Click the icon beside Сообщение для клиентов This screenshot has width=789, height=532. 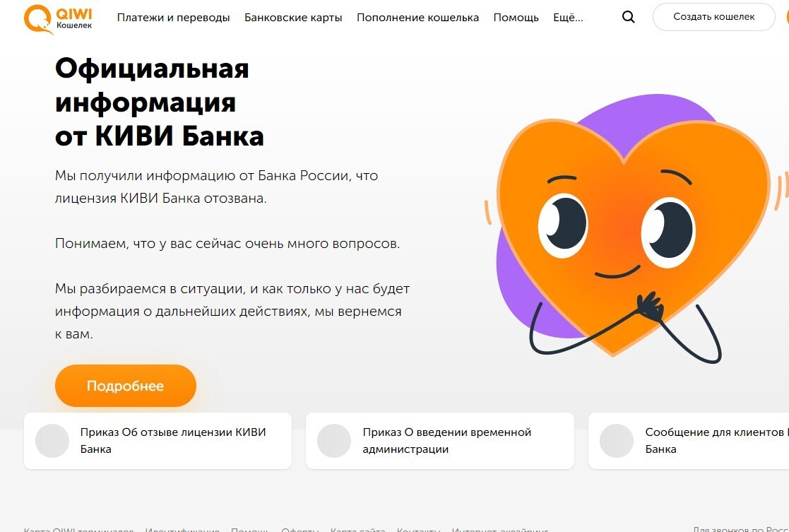click(617, 441)
